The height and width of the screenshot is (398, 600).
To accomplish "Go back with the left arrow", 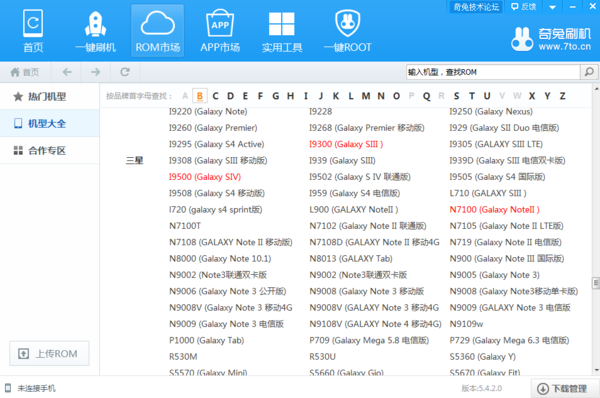I will point(67,72).
